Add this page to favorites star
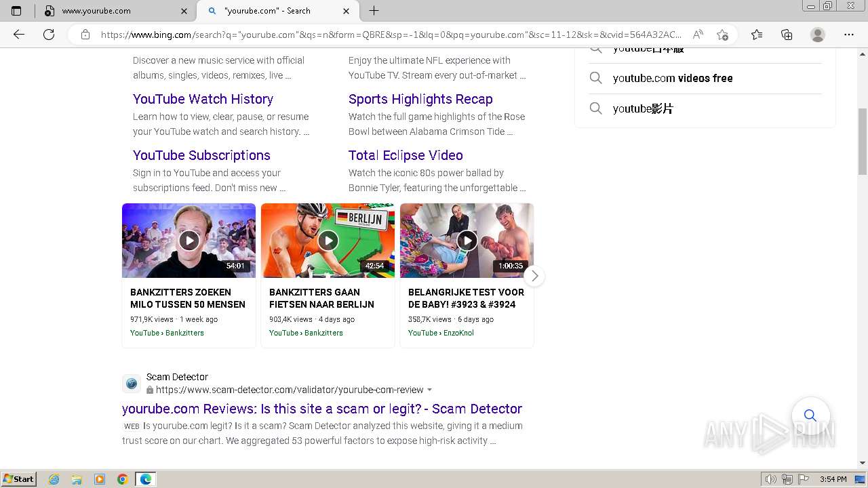The image size is (868, 488). click(722, 35)
